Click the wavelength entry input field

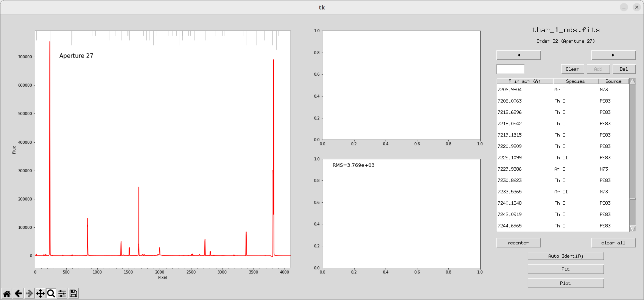click(510, 69)
